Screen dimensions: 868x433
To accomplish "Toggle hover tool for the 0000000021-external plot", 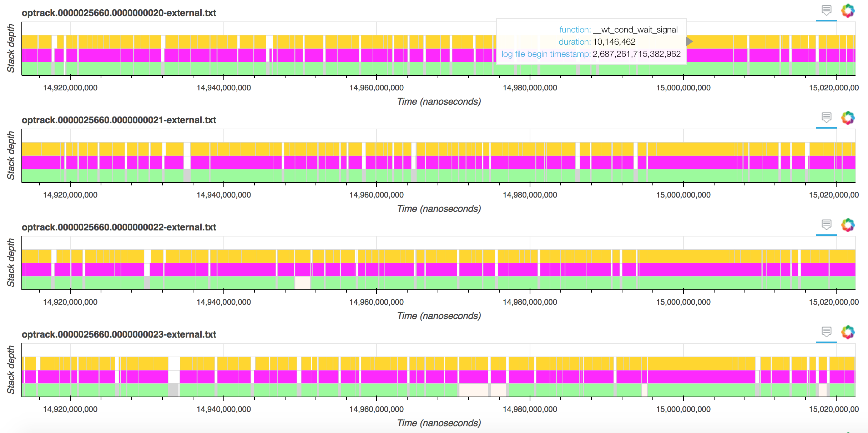I will [x=826, y=118].
